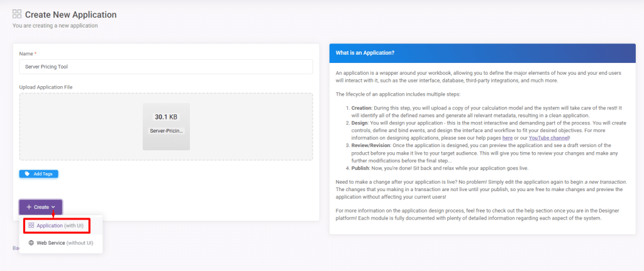
Task: Click the globe icon next to Web Service
Action: point(31,243)
